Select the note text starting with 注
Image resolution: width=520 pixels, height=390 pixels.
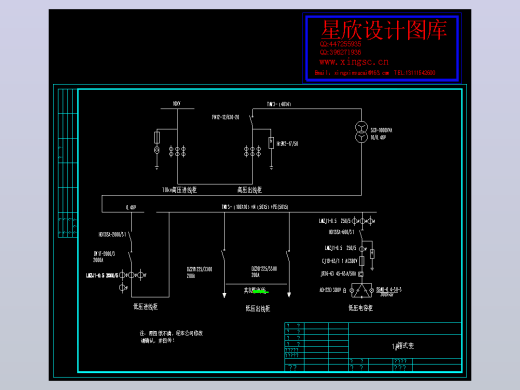[171, 337]
